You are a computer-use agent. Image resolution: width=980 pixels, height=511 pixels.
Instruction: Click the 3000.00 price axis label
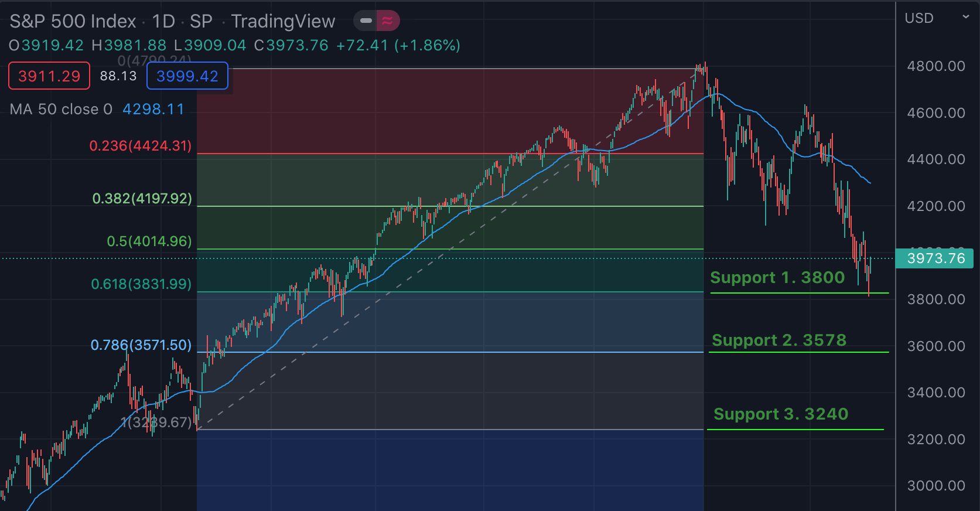coord(936,486)
